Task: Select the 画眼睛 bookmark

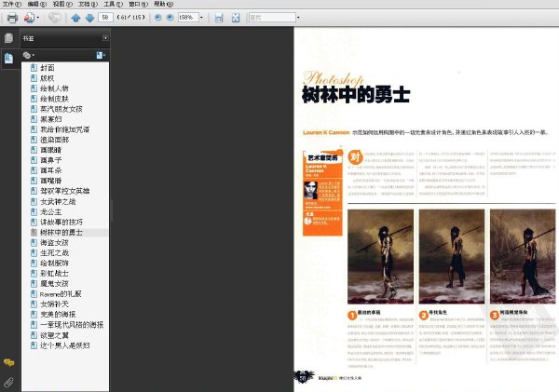Action: [51, 150]
